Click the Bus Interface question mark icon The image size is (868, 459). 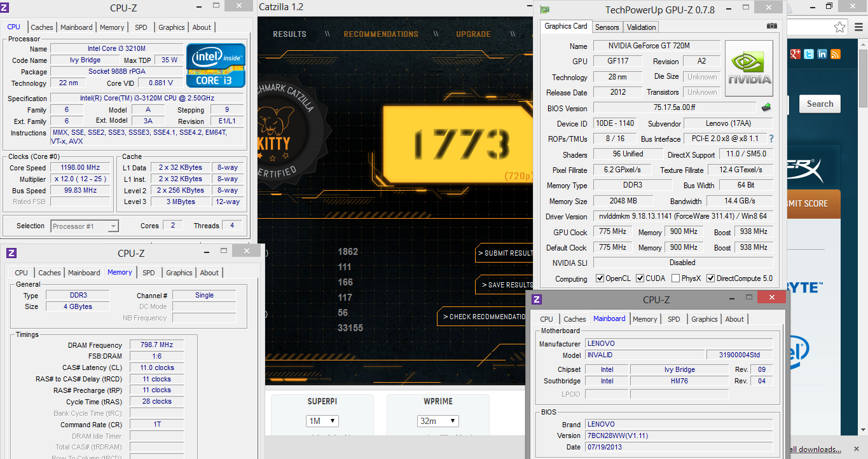point(771,139)
